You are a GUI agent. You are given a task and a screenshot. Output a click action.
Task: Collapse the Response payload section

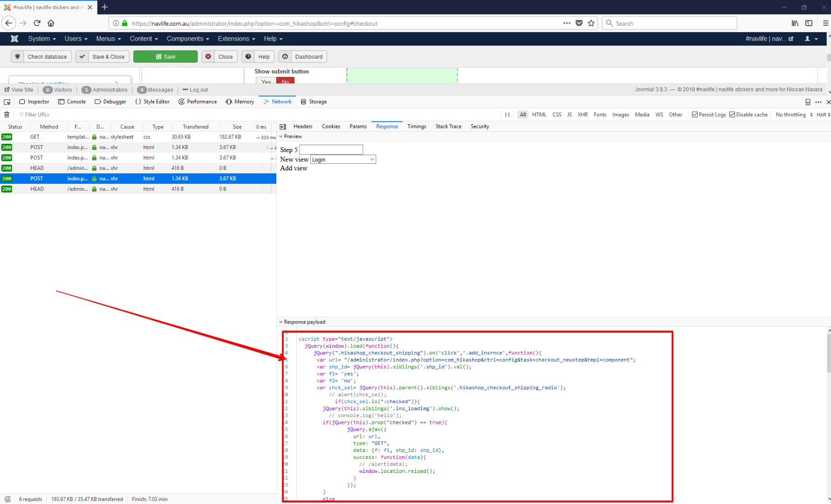tap(281, 322)
